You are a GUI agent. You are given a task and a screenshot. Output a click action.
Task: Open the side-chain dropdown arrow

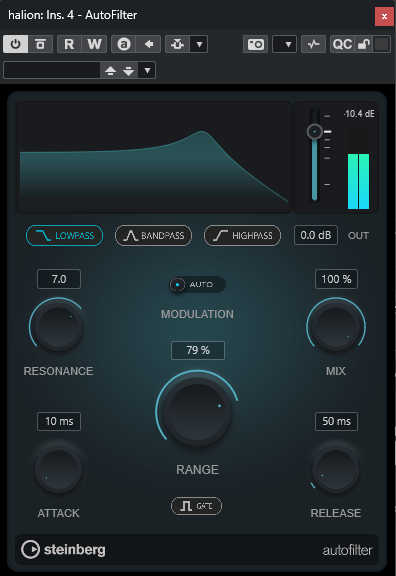[199, 44]
